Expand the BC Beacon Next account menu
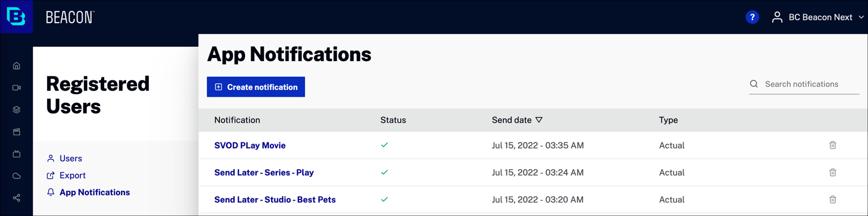The image size is (868, 216). coord(818,18)
